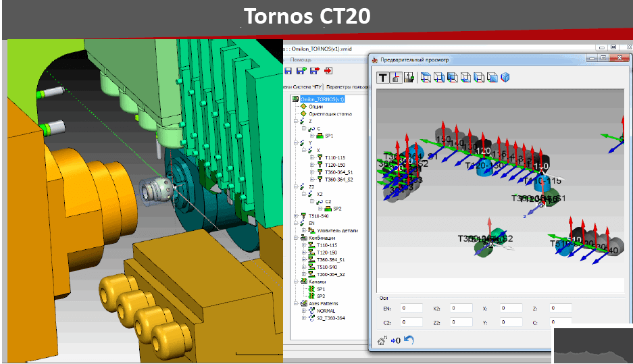The height and width of the screenshot is (364, 633).
Task: Click the floppy disk with red arrow icon
Action: pos(315,70)
